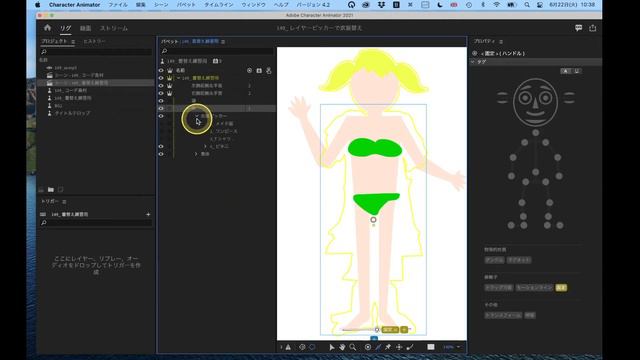
Task: Switch to the 録画 workspace tab
Action: tap(85, 28)
